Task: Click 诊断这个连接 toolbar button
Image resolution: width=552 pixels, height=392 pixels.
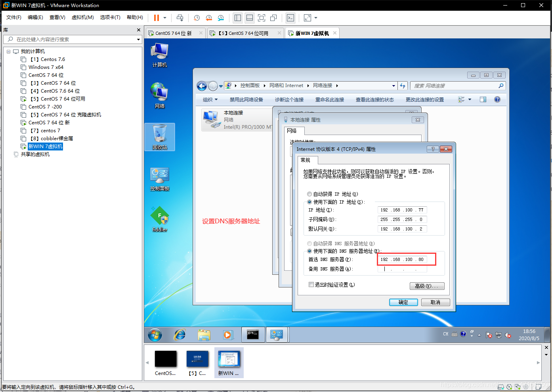Action: [289, 100]
